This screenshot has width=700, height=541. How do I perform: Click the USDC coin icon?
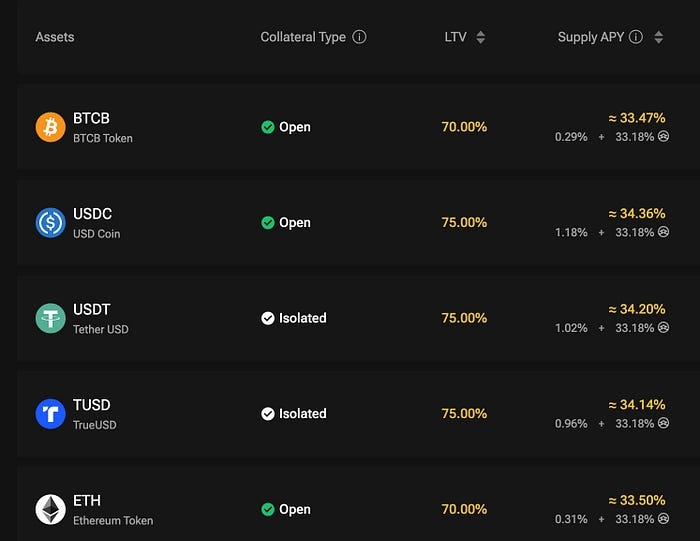click(x=50, y=222)
